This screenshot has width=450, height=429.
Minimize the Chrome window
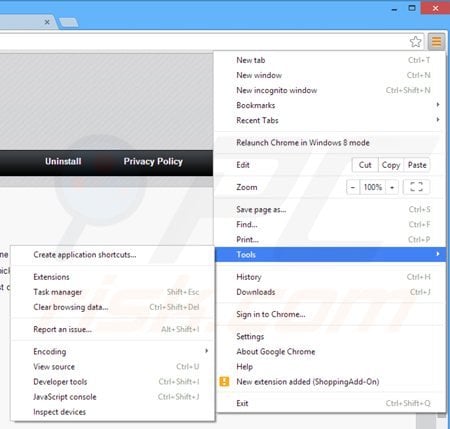tap(394, 9)
